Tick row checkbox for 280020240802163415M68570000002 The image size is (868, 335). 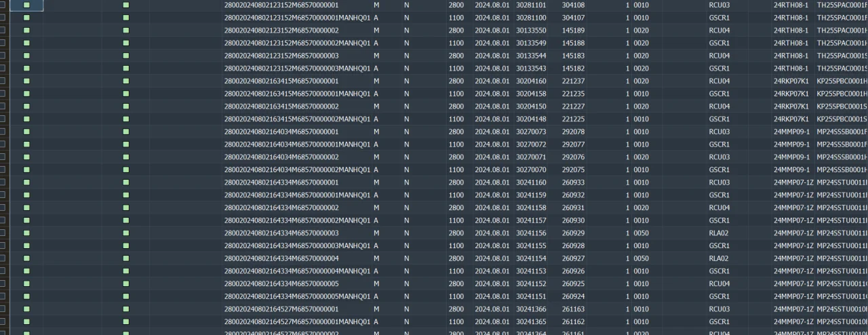(3, 106)
